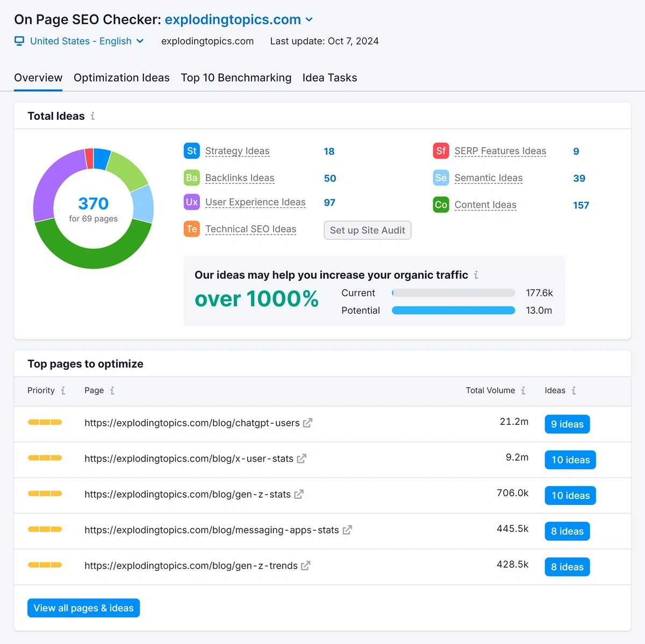Click the Current traffic progress bar
Viewport: 645px width, 644px height.
[454, 293]
